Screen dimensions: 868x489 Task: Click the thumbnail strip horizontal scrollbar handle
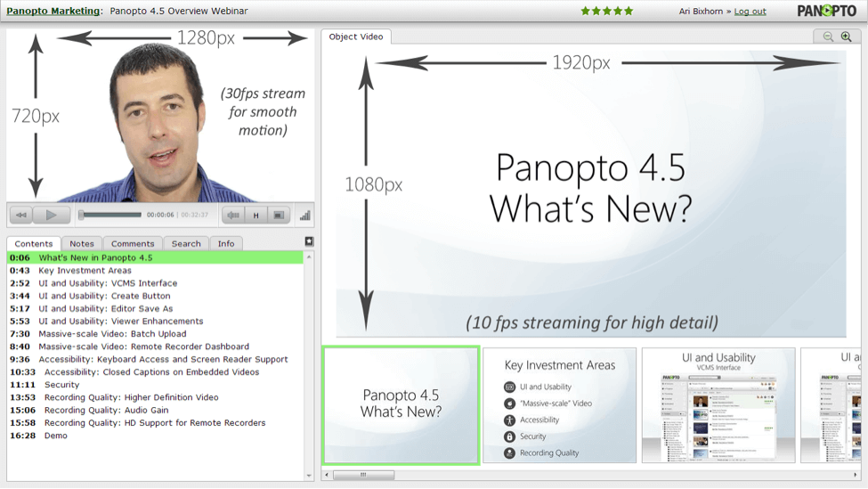(364, 475)
